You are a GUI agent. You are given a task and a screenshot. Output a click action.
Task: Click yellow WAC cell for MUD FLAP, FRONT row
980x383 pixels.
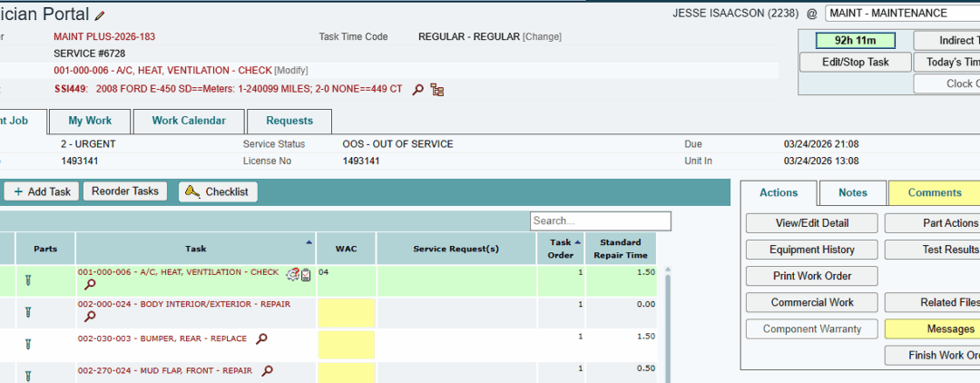coord(347,374)
